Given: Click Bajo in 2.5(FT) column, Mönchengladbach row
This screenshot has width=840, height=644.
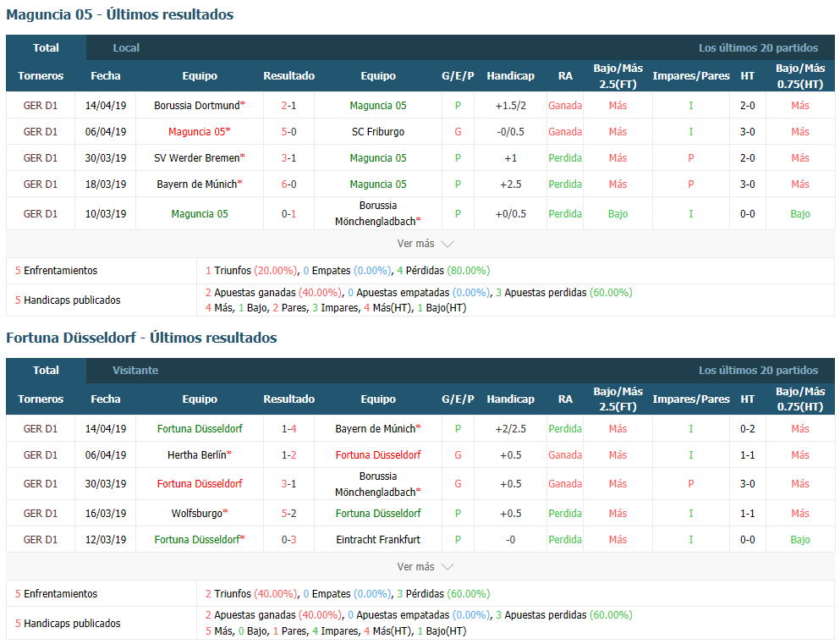Looking at the screenshot, I should (x=618, y=214).
